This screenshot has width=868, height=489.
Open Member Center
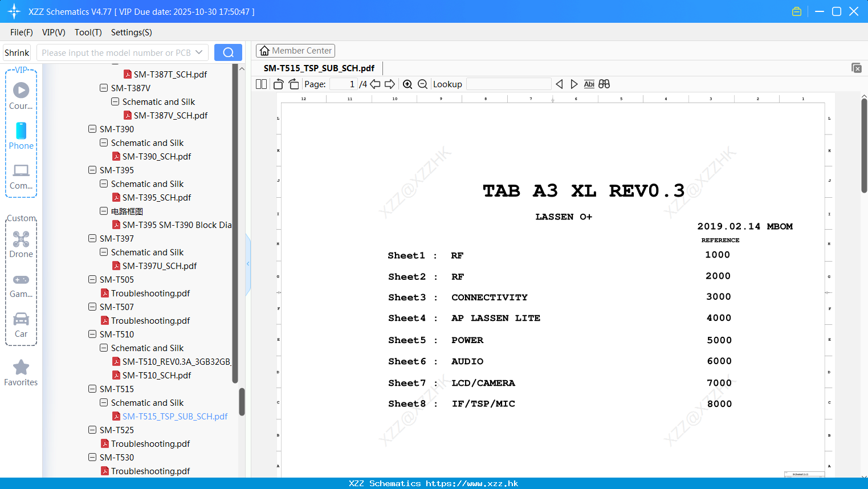295,51
